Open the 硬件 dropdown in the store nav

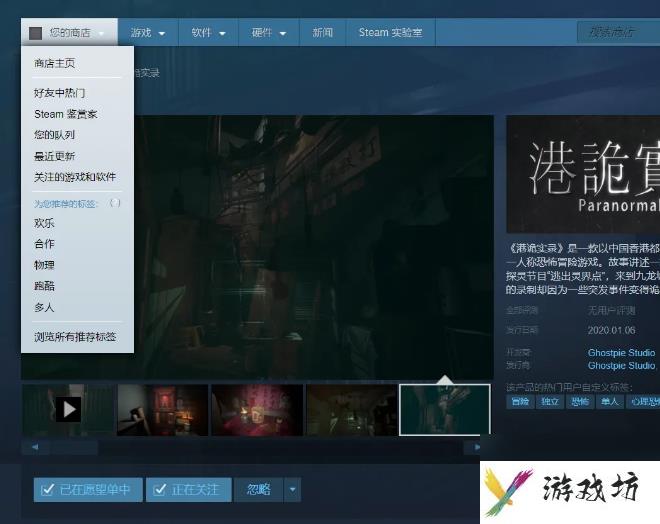[x=269, y=32]
